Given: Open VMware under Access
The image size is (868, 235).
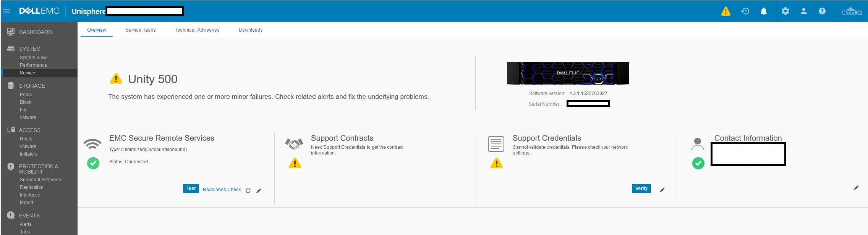Looking at the screenshot, I should coord(28,146).
